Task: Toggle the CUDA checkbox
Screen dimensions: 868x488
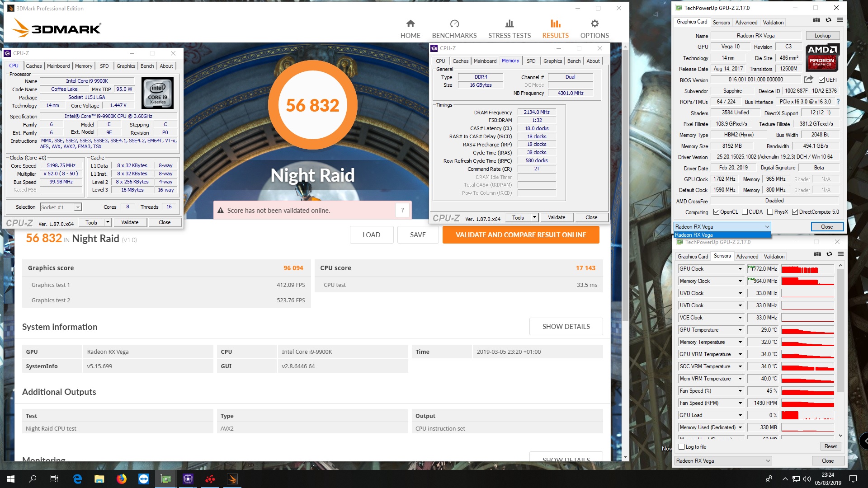Action: pyautogui.click(x=745, y=212)
